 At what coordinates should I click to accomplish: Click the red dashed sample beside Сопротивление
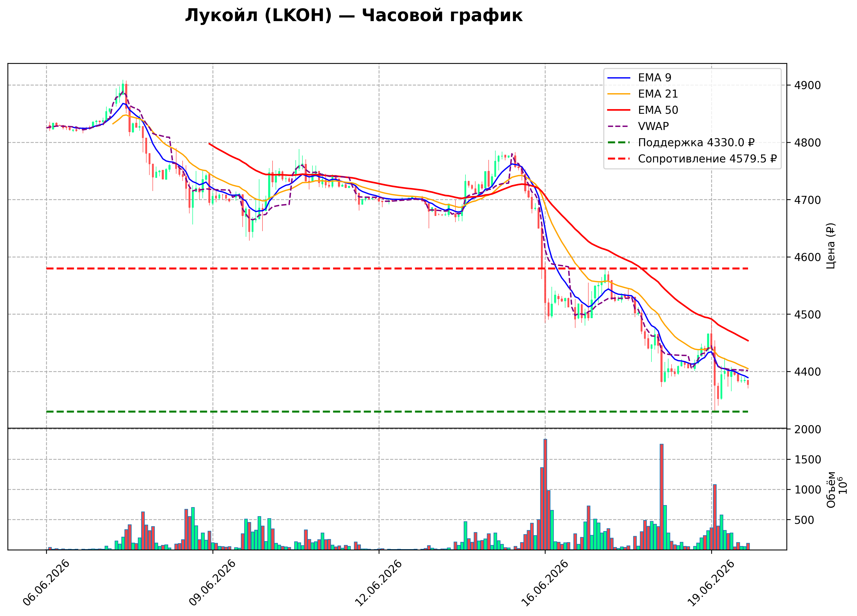(x=619, y=159)
